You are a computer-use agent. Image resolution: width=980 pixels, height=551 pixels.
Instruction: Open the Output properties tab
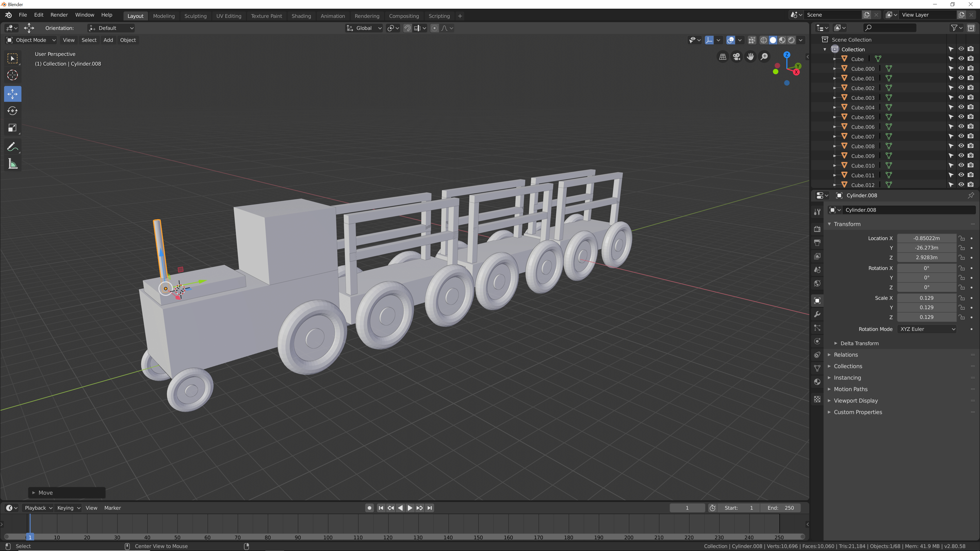click(x=817, y=243)
